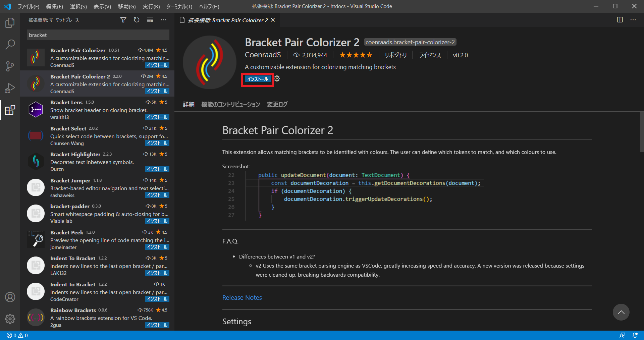The width and height of the screenshot is (644, 340).
Task: Refresh the extensions marketplace list
Action: tap(137, 20)
